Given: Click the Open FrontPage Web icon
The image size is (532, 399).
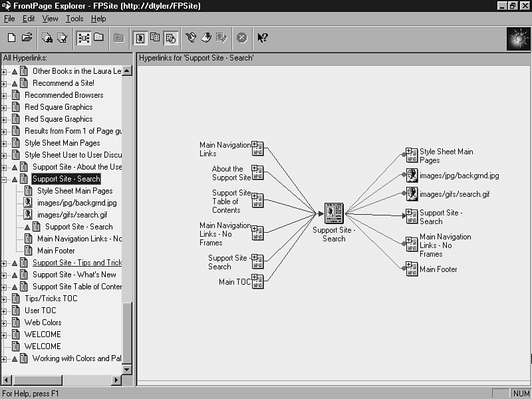Looking at the screenshot, I should pos(27,38).
